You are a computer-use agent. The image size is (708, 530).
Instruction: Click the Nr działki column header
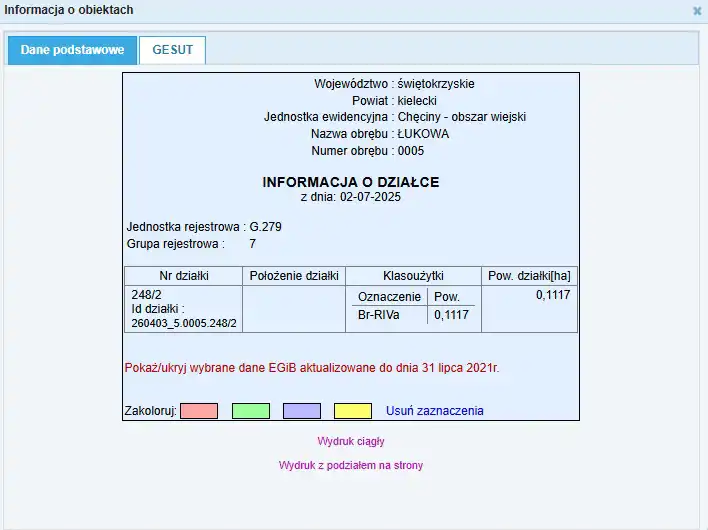183,276
